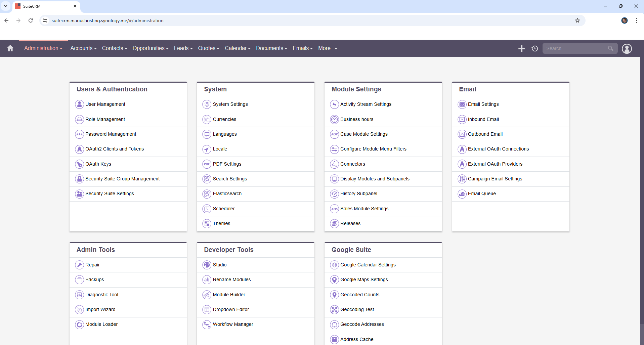Image resolution: width=644 pixels, height=345 pixels.
Task: Open recently viewed history icon
Action: (535, 49)
